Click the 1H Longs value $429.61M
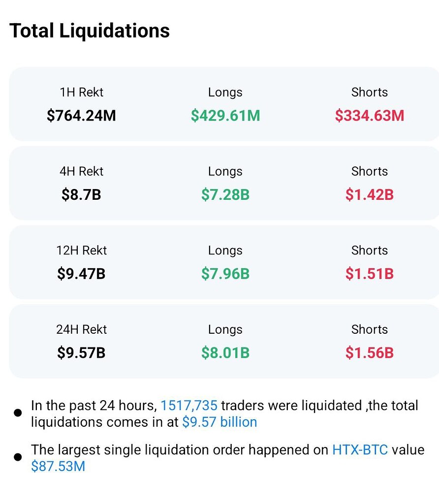Image resolution: width=439 pixels, height=504 pixels. click(x=225, y=116)
